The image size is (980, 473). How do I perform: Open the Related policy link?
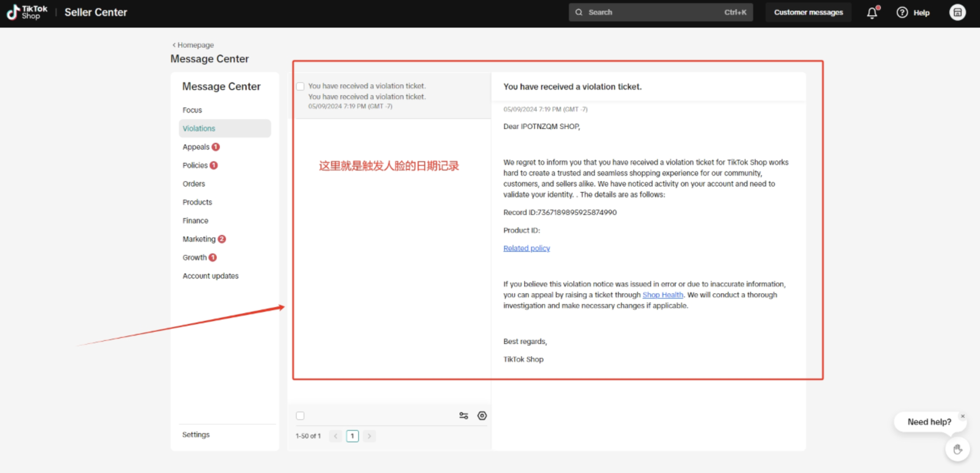tap(527, 248)
